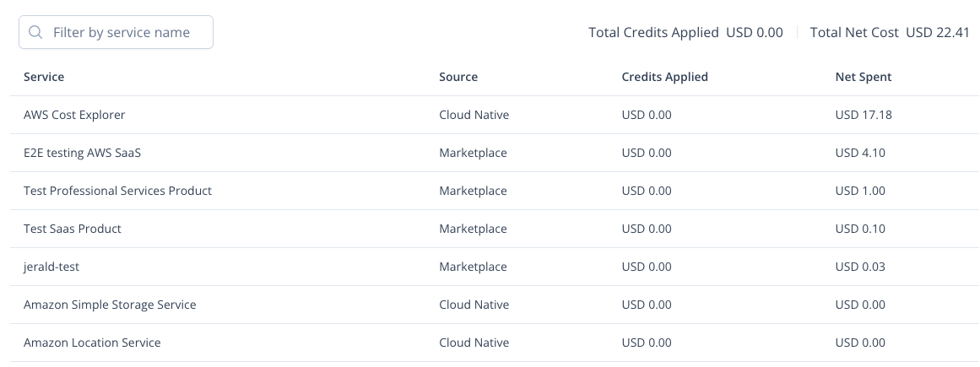
Task: Open E2E testing AWS SaaS service
Action: click(x=88, y=153)
